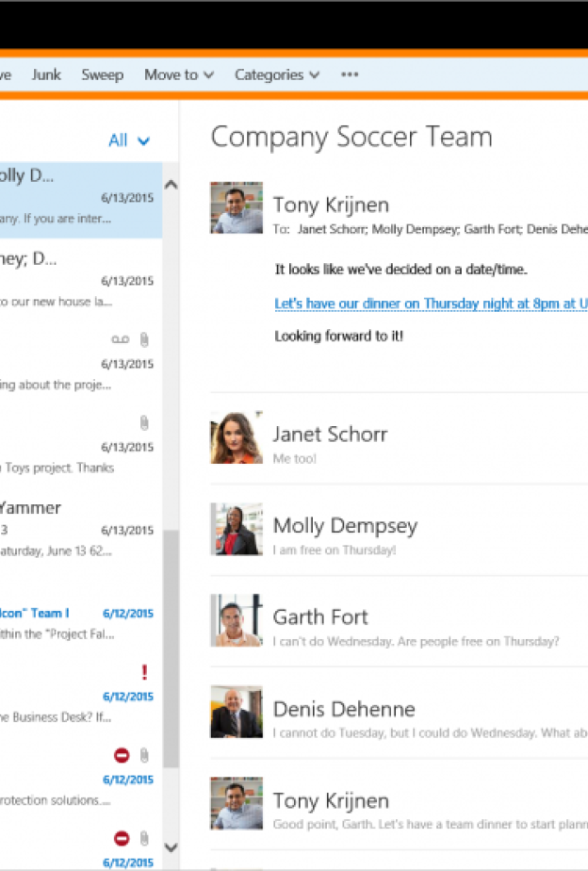
Task: Open unread Project Falcon Team message
Action: 81,613
